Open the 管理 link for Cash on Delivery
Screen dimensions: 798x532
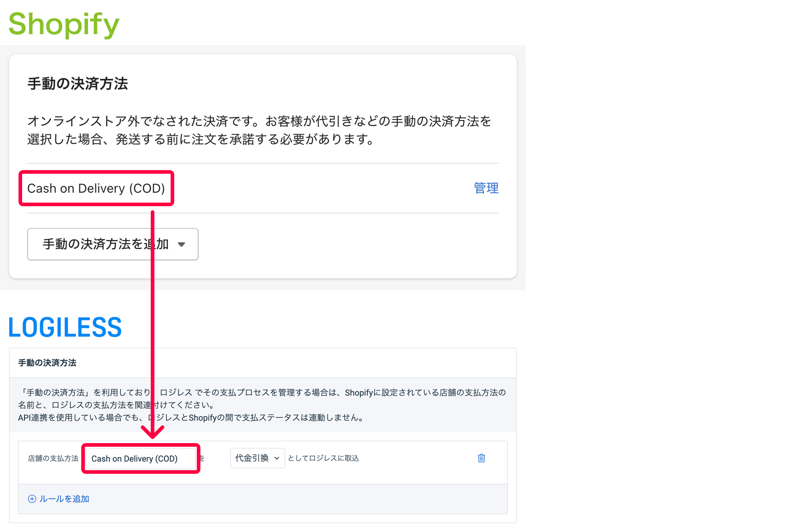pyautogui.click(x=486, y=188)
